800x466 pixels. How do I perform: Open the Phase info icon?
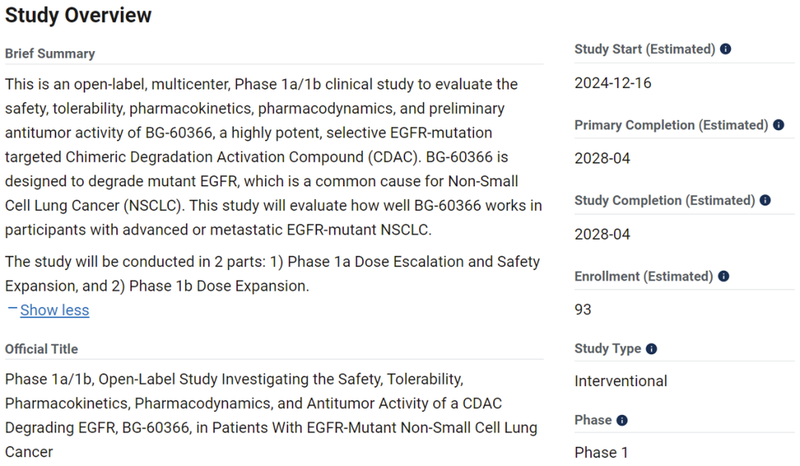point(622,421)
